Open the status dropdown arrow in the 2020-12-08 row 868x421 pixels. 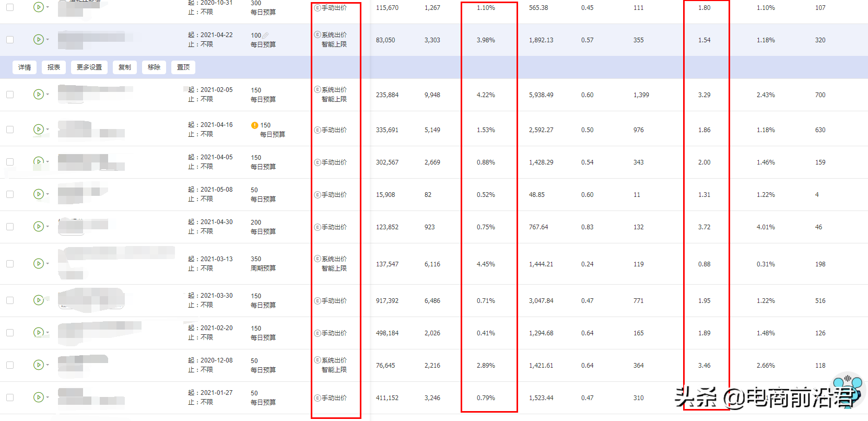pos(48,365)
